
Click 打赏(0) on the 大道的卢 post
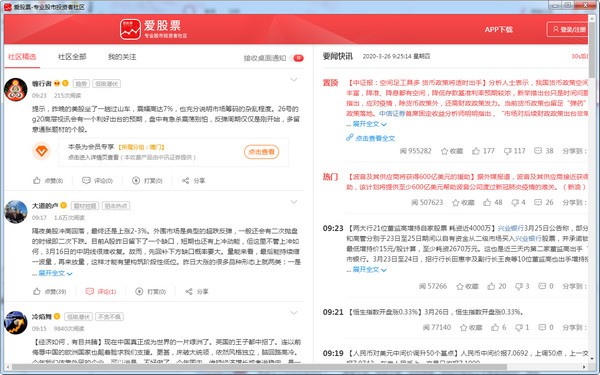tap(151, 292)
